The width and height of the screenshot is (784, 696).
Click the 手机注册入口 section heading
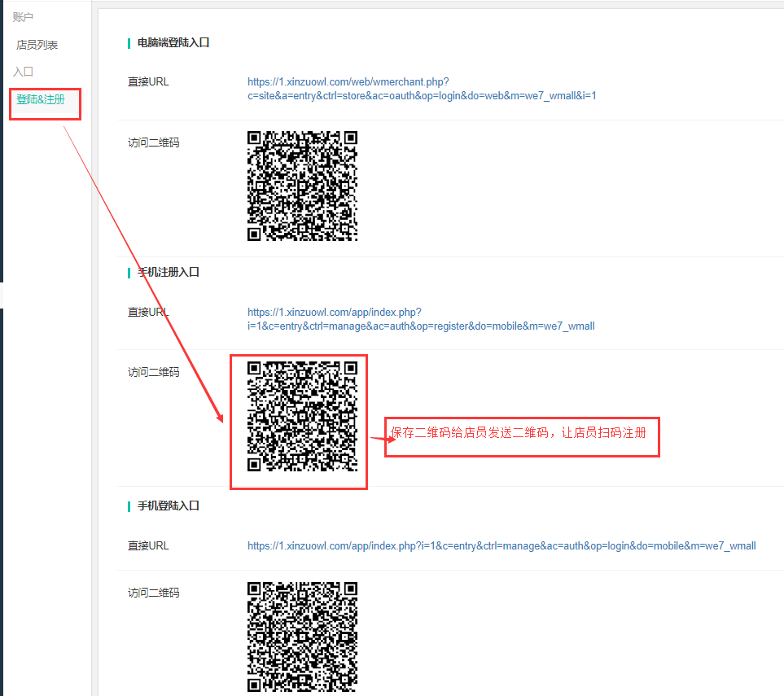point(169,272)
